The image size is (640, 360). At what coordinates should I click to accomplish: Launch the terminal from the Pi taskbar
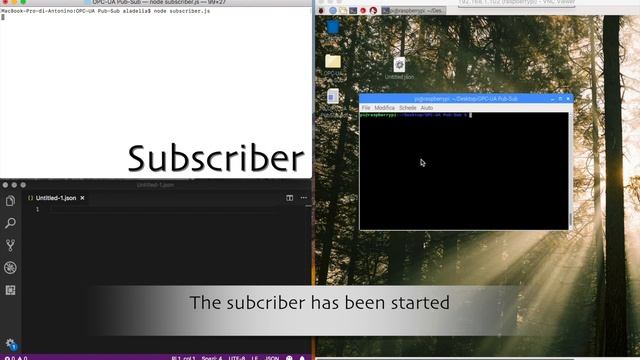click(x=353, y=10)
